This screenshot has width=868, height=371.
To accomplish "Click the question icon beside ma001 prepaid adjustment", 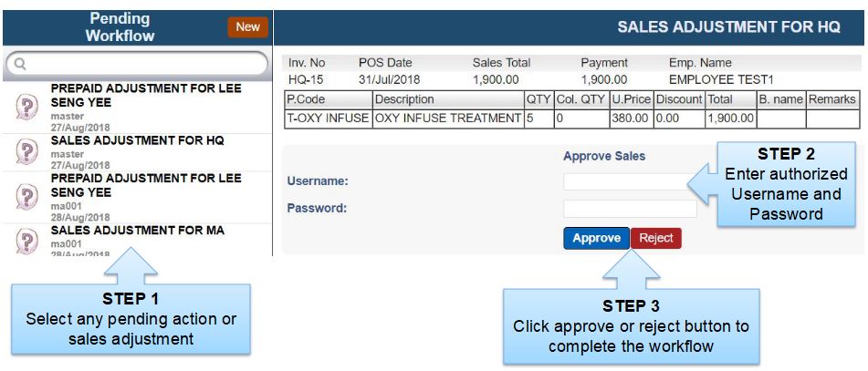I will pyautogui.click(x=26, y=196).
